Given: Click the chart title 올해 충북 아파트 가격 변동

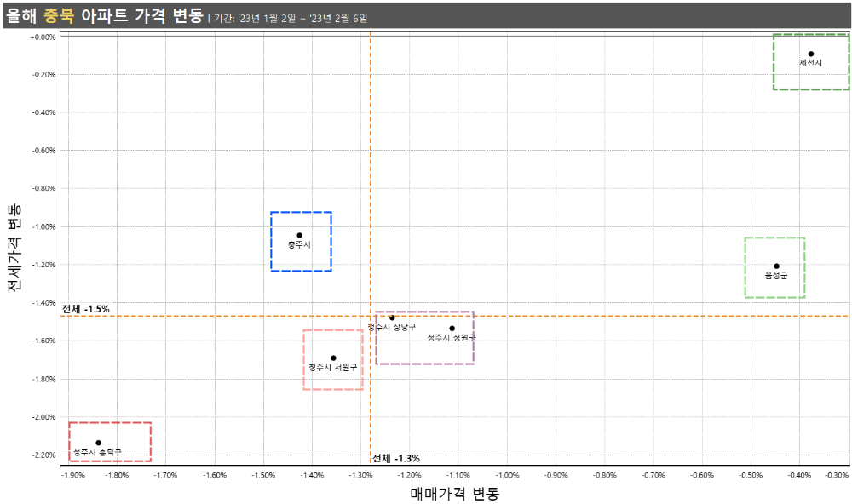Looking at the screenshot, I should (104, 15).
